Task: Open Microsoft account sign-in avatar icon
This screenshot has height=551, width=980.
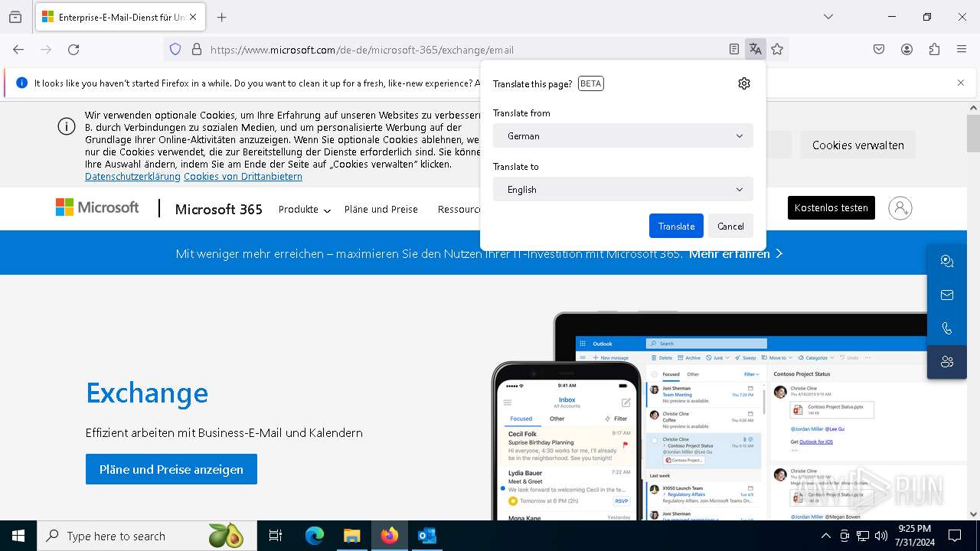Action: [900, 208]
